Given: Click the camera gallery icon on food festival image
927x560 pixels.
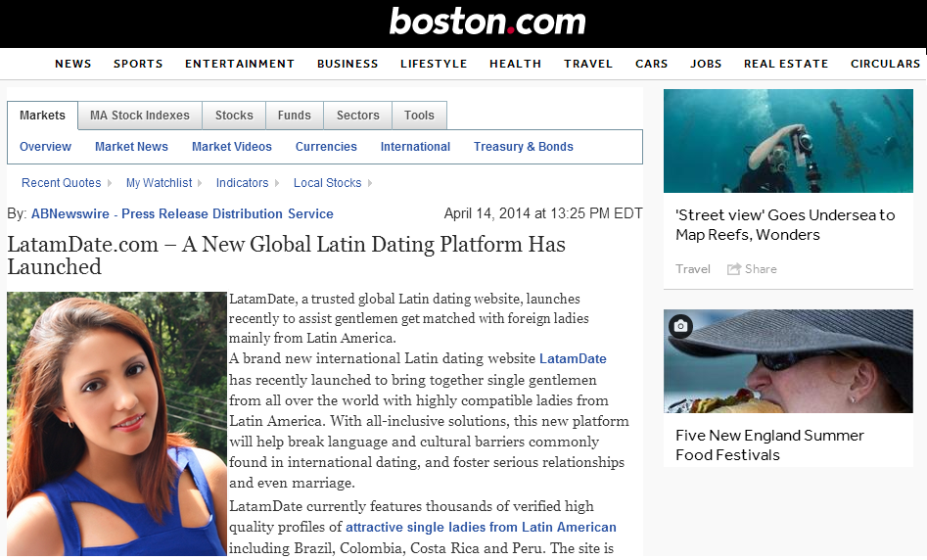Looking at the screenshot, I should [680, 326].
